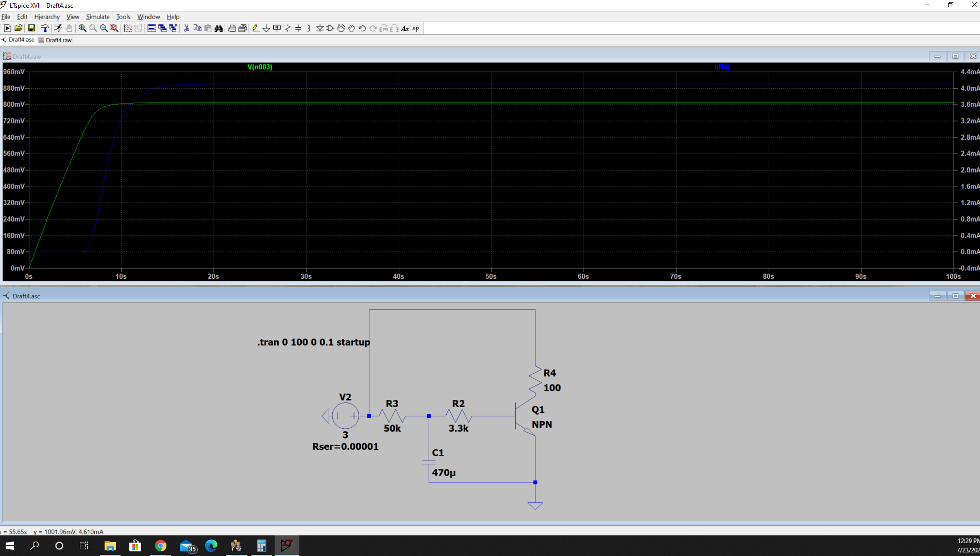The image size is (980, 556).
Task: Click the V2 voltage source symbol
Action: click(x=345, y=415)
